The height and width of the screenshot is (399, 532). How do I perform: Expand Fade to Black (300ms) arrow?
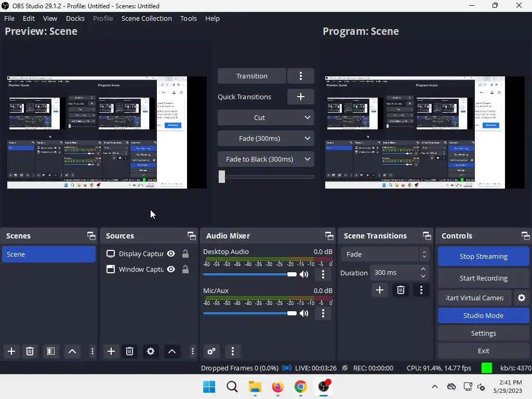tap(308, 159)
